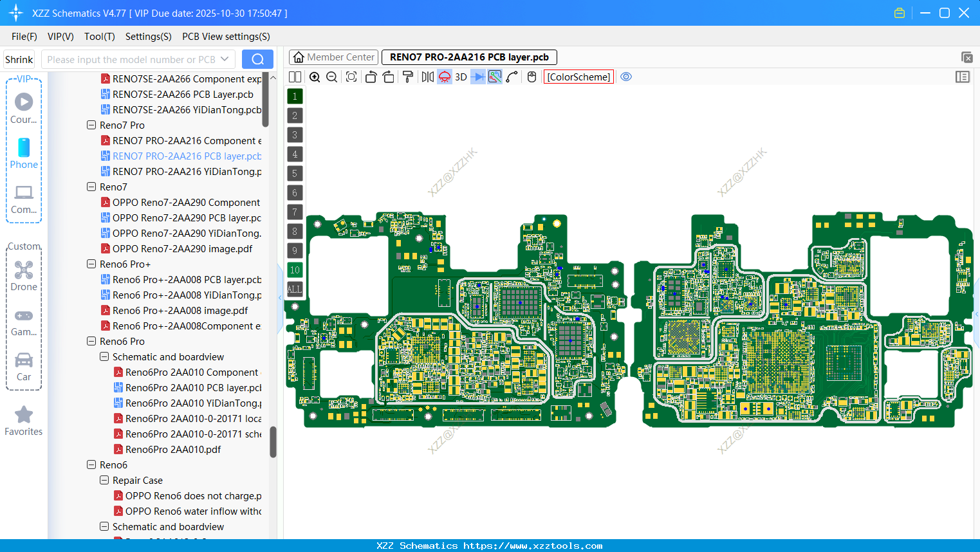Viewport: 980px width, 552px height.
Task: Select the rotate left tool
Action: pyautogui.click(x=371, y=77)
